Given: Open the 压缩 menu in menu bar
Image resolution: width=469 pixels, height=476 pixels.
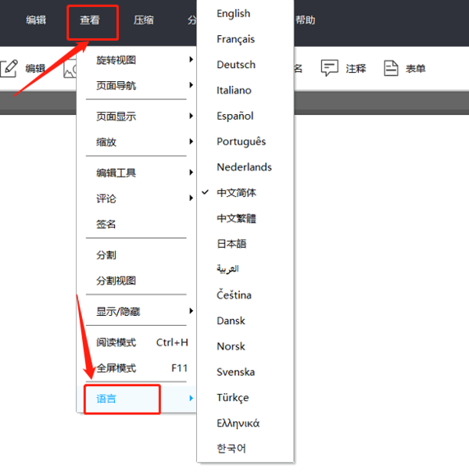Looking at the screenshot, I should point(144,20).
